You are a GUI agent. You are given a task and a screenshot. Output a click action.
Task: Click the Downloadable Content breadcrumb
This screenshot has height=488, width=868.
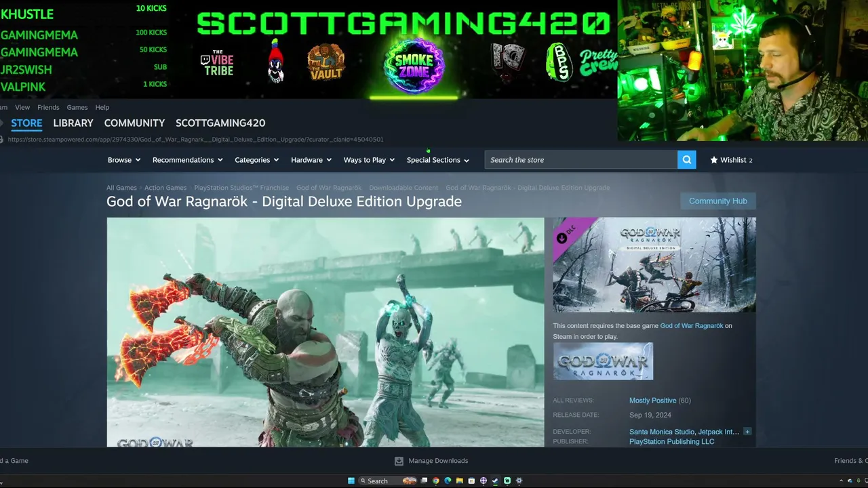click(403, 188)
